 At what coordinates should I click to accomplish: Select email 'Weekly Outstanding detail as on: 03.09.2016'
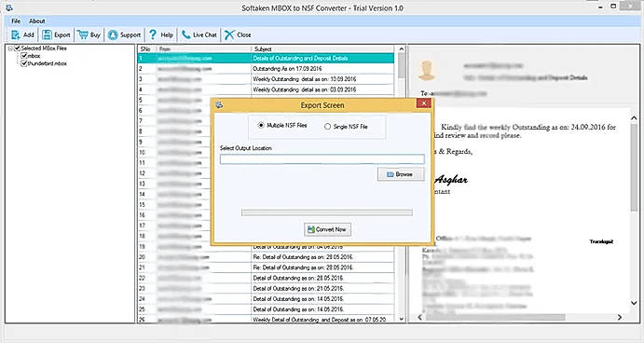tap(266, 89)
